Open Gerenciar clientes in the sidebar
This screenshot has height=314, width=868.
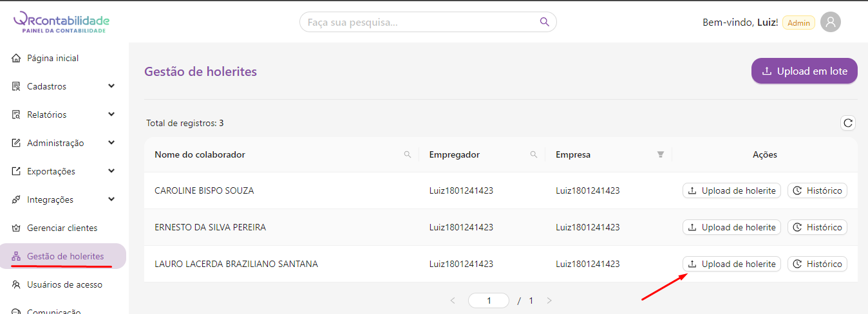62,228
